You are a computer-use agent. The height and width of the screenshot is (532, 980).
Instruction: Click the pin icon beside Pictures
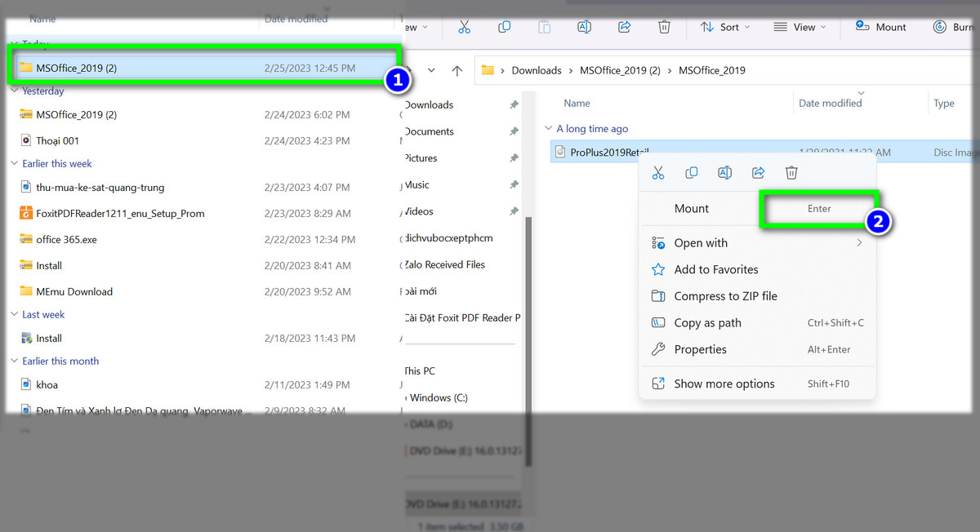(x=514, y=158)
